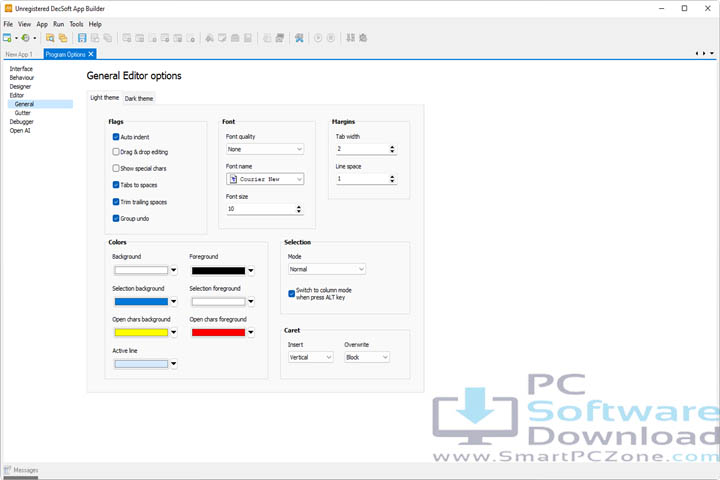
Task: Click the blue floppy disk Save icon
Action: (x=82, y=38)
